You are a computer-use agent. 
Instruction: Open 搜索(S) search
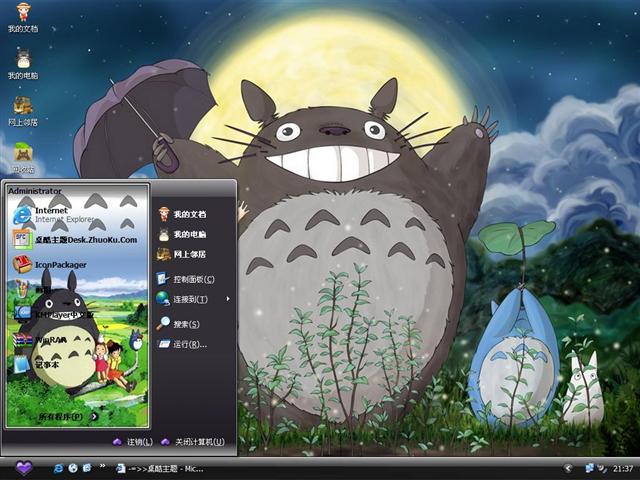178,324
